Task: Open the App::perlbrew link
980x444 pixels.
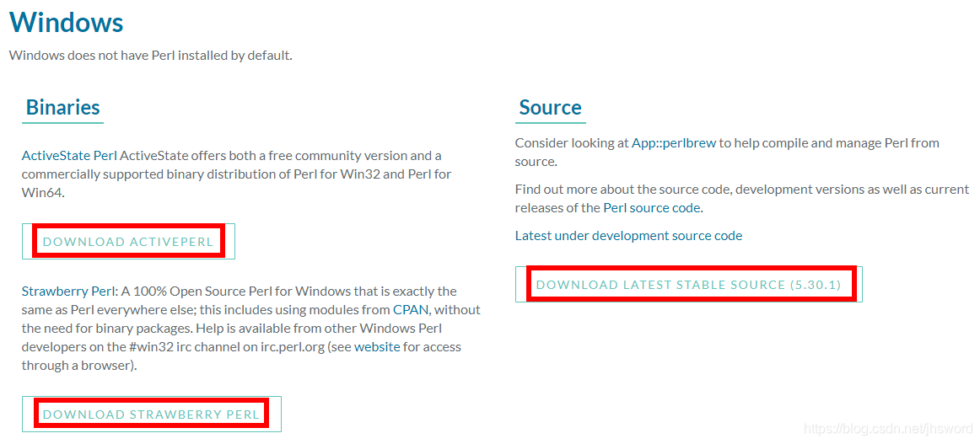Action: point(674,142)
